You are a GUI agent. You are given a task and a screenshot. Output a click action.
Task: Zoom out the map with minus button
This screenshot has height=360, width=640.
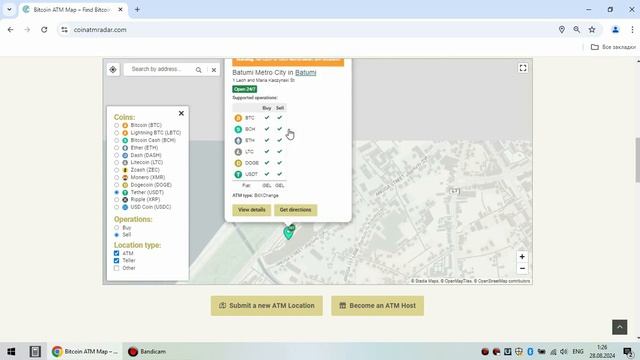(522, 269)
